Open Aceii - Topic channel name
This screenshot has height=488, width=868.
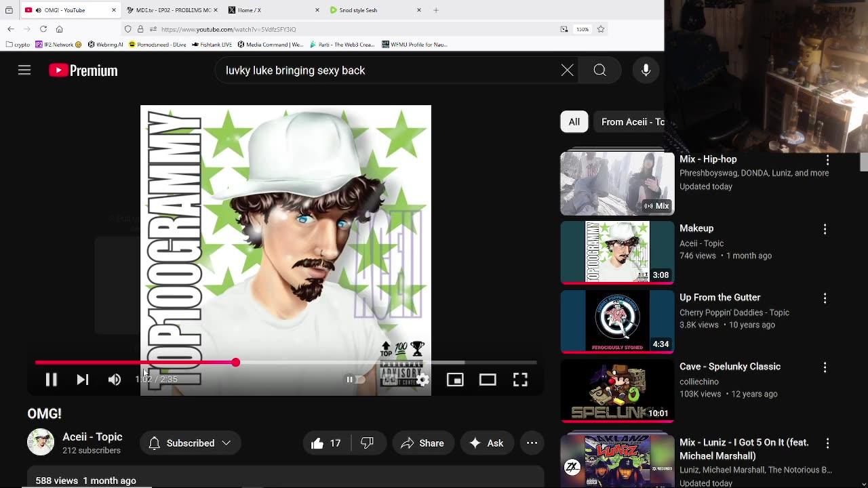point(92,437)
